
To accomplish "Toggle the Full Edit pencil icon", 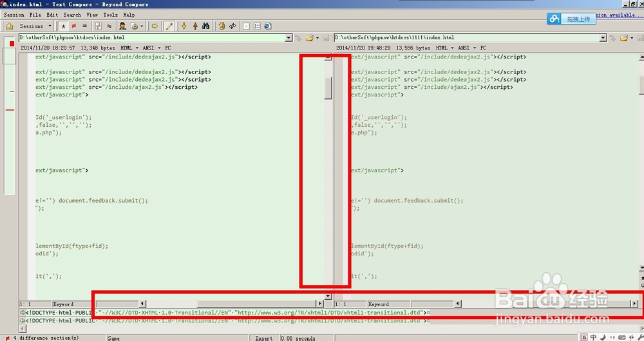I will click(x=168, y=26).
